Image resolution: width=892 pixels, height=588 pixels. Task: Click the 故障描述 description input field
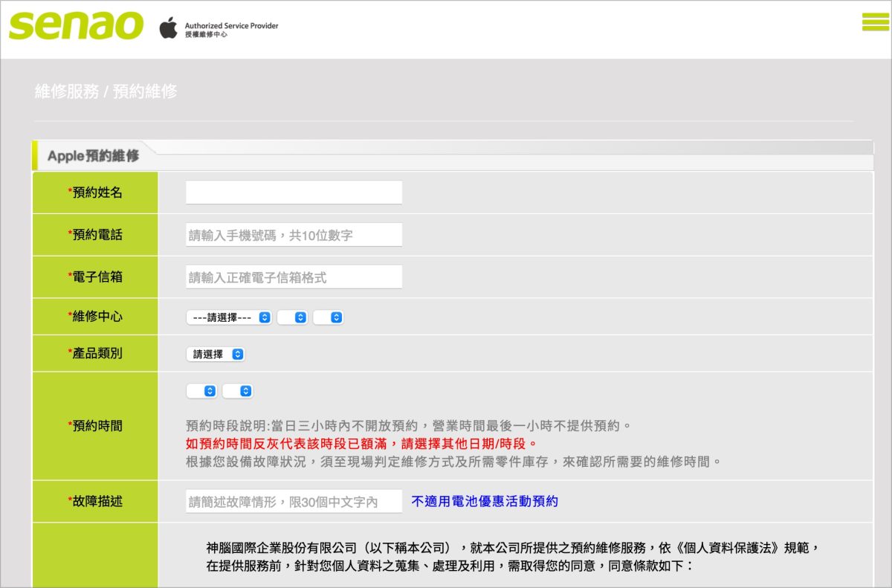(x=294, y=502)
